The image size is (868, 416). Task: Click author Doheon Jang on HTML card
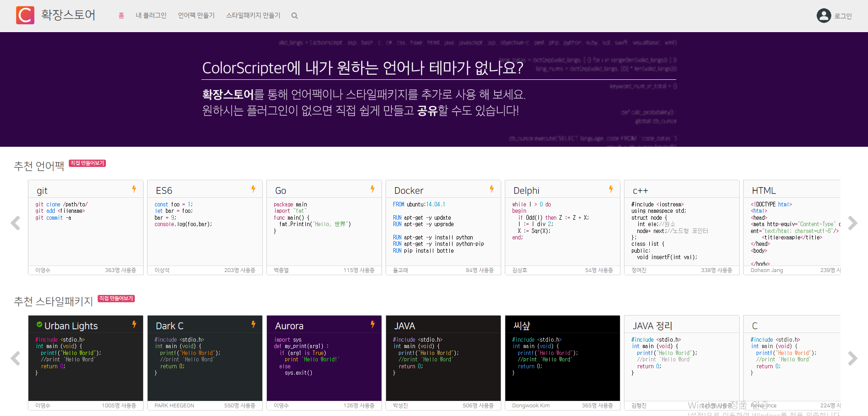(x=767, y=270)
